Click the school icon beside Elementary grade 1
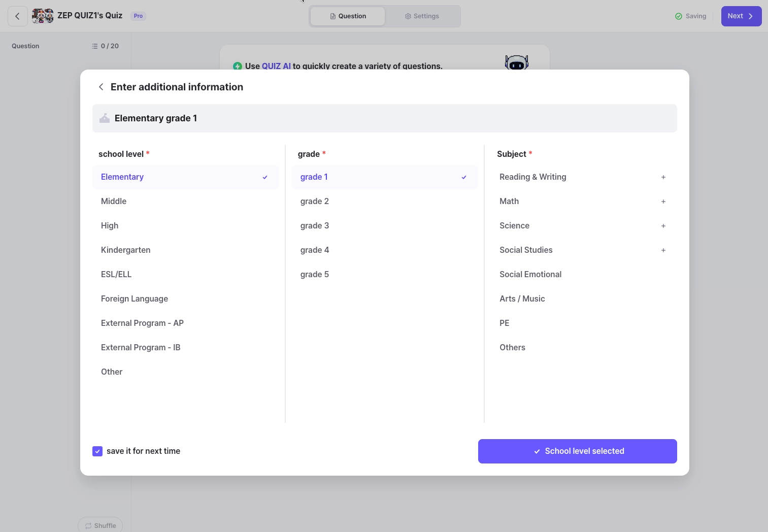 click(x=105, y=118)
